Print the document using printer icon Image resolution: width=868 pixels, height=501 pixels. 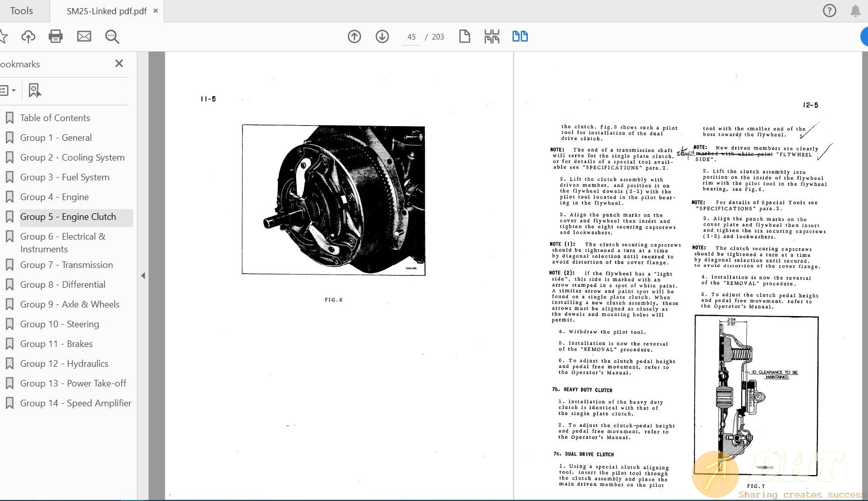coord(56,36)
